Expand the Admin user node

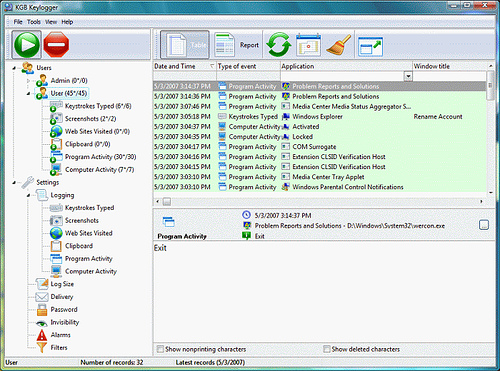click(28, 81)
